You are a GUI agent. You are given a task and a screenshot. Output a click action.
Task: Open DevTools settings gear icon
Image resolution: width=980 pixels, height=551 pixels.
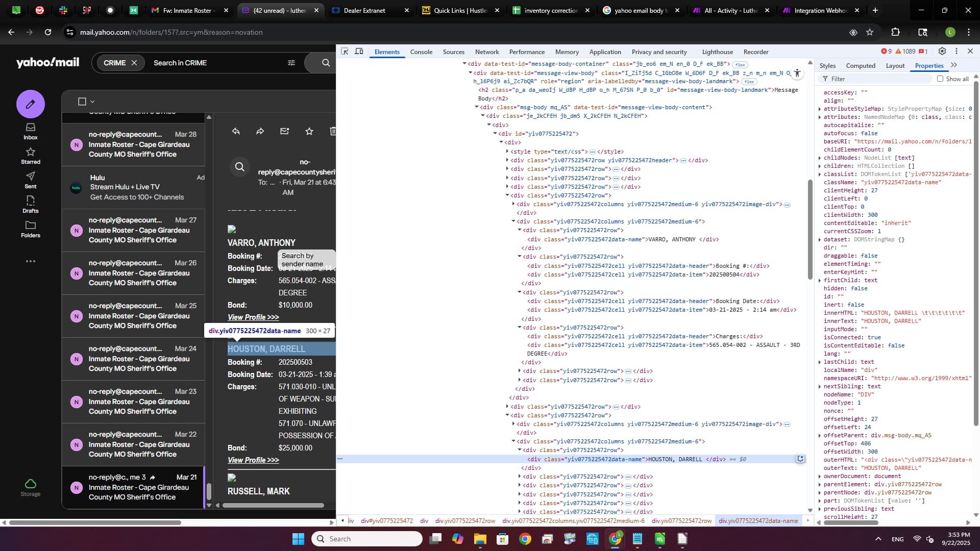942,52
